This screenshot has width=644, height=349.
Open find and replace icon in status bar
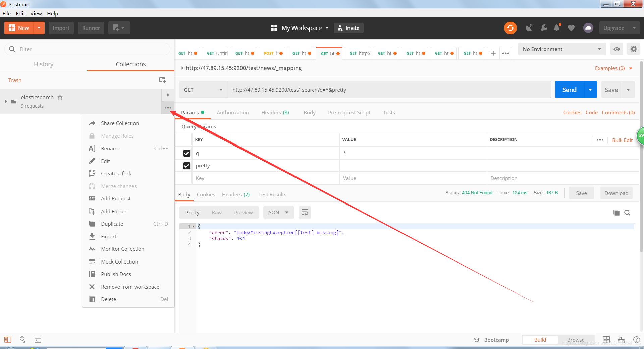(22, 340)
